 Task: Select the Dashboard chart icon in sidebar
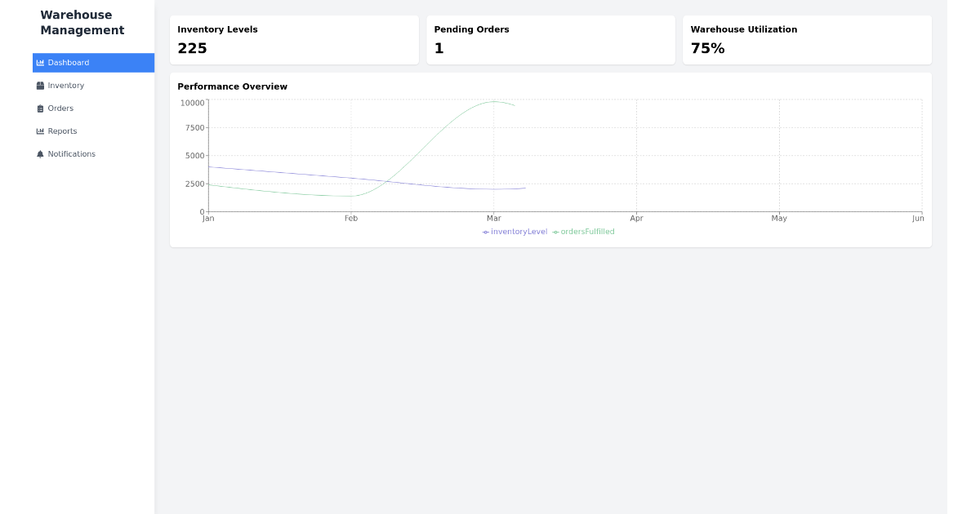pyautogui.click(x=40, y=63)
